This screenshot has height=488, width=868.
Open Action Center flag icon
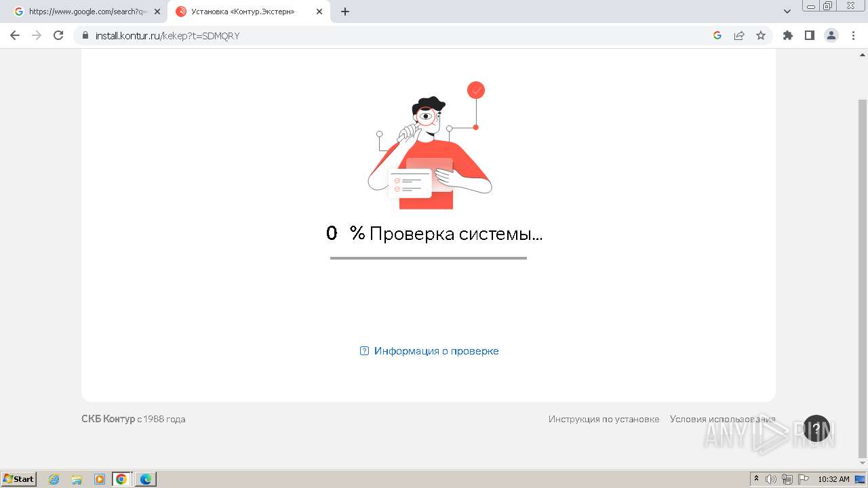point(804,479)
